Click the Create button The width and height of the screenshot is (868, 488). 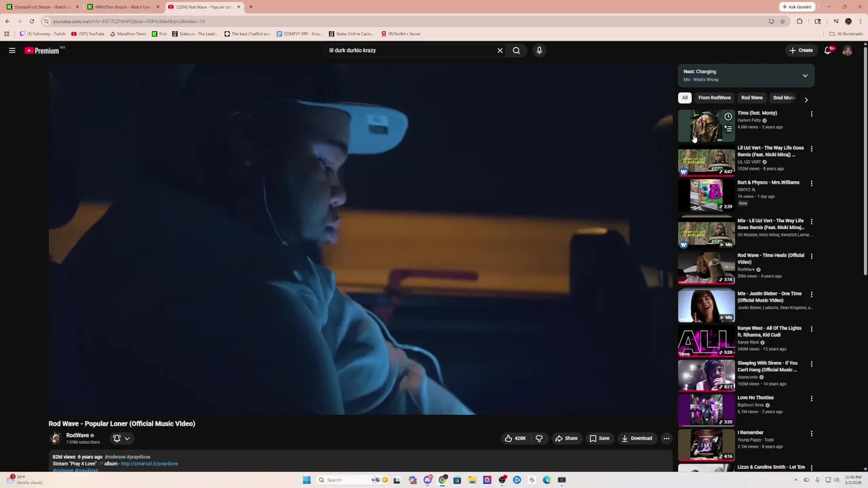(x=801, y=50)
